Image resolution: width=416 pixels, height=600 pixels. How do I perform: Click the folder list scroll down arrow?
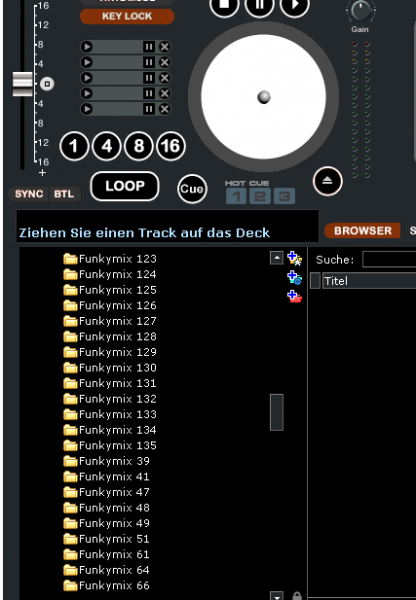point(276,596)
